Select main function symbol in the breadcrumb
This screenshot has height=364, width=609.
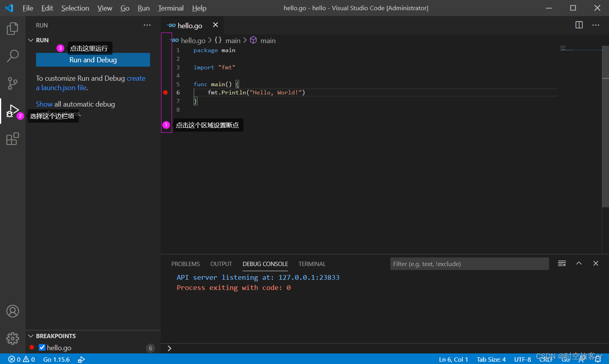tap(263, 40)
